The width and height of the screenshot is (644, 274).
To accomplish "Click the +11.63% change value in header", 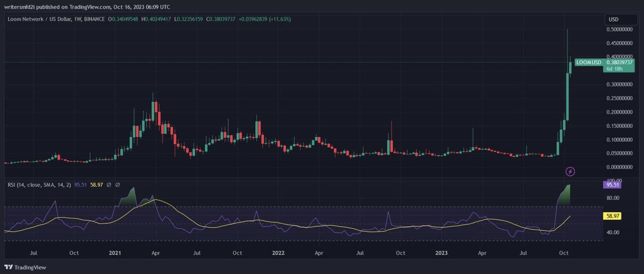I will [x=282, y=19].
